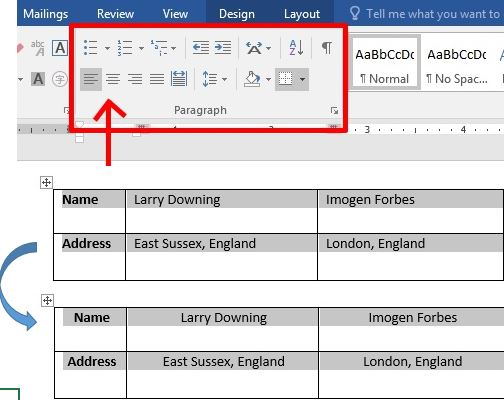Image resolution: width=504 pixels, height=400 pixels.
Task: Toggle Center alignment
Action: tap(113, 79)
